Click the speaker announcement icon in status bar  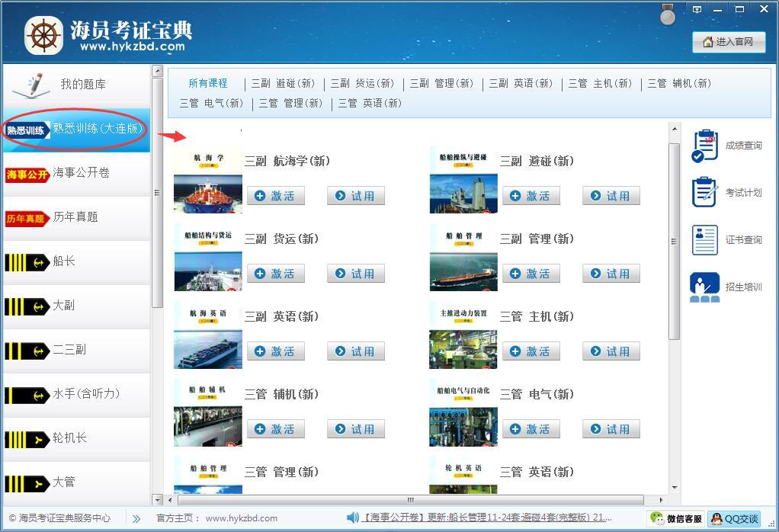click(x=353, y=518)
